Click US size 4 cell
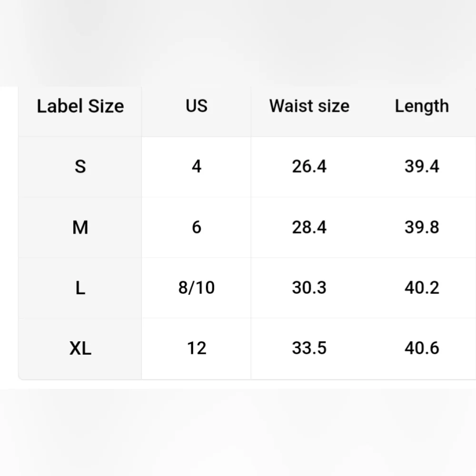 (x=197, y=167)
